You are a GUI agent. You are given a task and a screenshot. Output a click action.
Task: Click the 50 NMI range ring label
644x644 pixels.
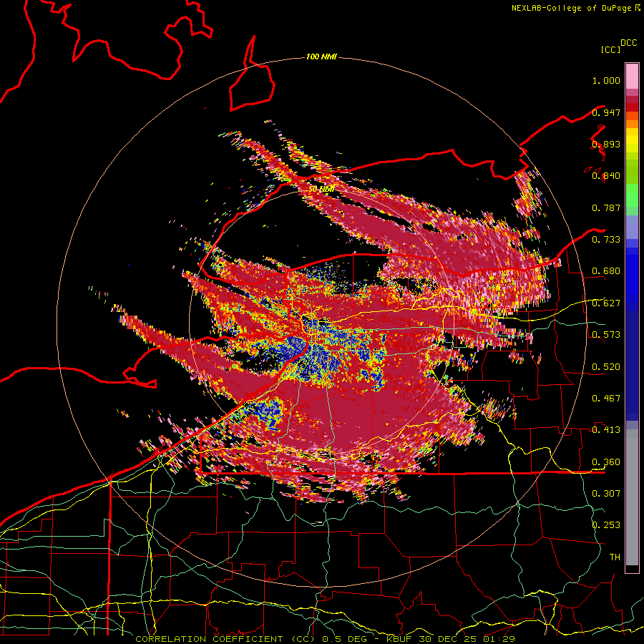click(321, 190)
